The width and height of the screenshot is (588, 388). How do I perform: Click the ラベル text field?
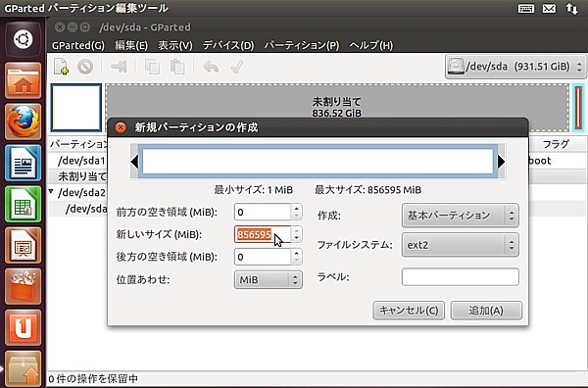click(461, 277)
